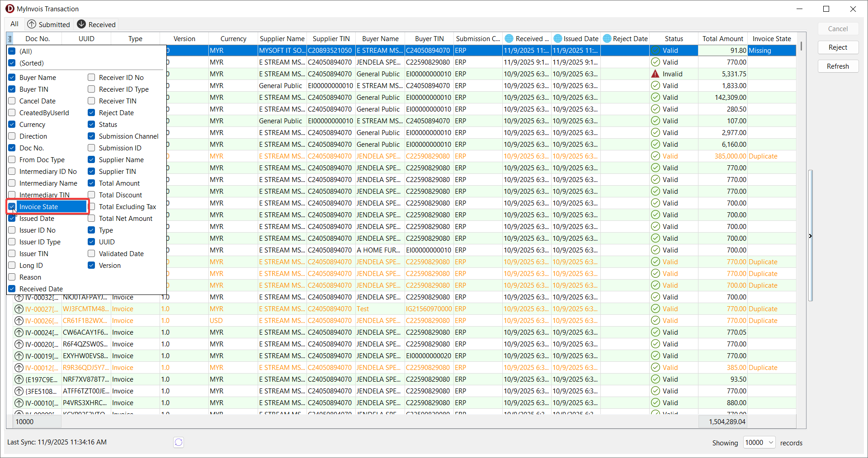The width and height of the screenshot is (868, 458).
Task: Sort by Total Amount column header
Action: pyautogui.click(x=722, y=39)
